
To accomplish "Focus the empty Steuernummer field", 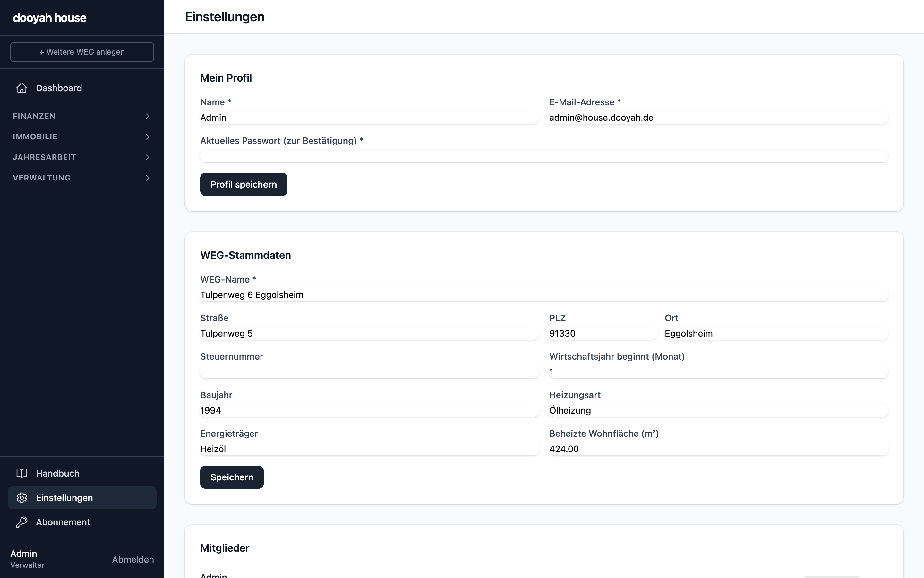I will [369, 372].
